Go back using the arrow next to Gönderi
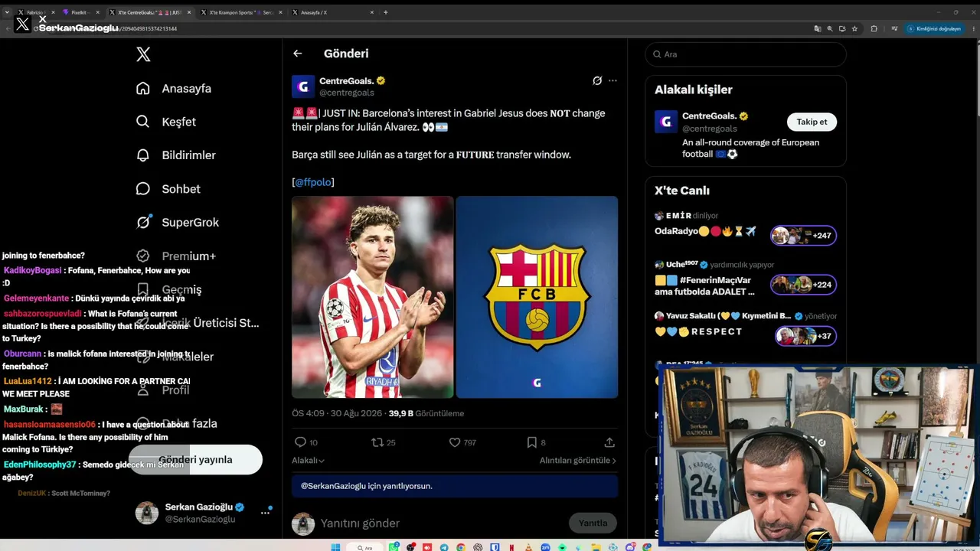Image resolution: width=980 pixels, height=551 pixels. [298, 54]
